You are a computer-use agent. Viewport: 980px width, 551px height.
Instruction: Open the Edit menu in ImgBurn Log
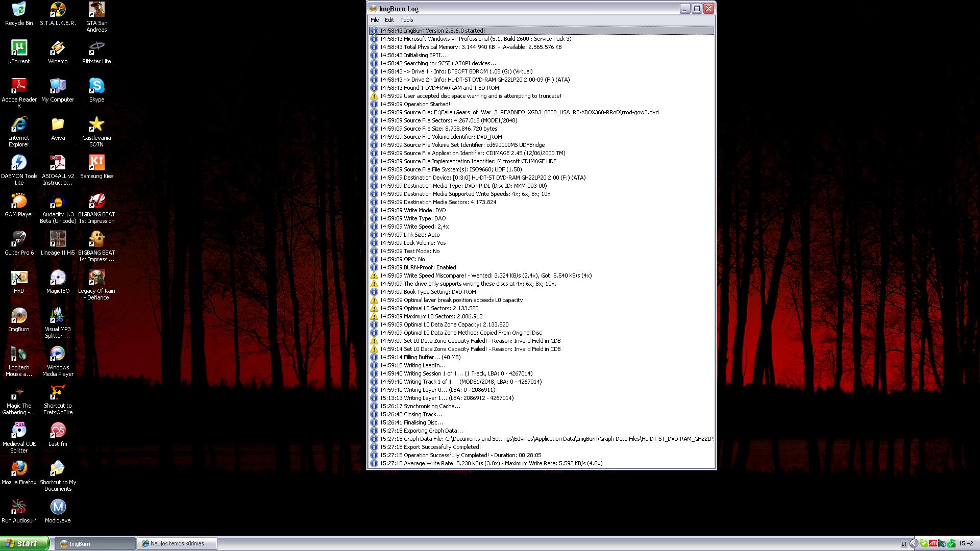(389, 20)
